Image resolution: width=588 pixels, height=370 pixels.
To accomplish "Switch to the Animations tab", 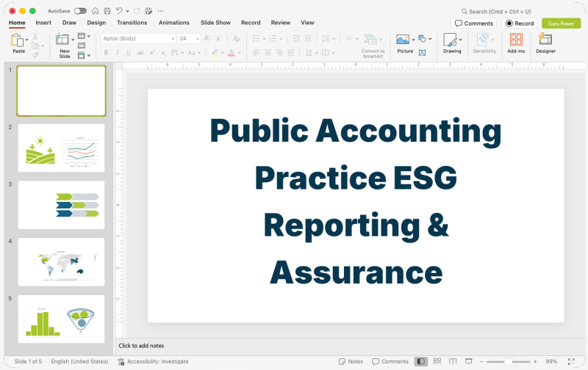I will [174, 23].
